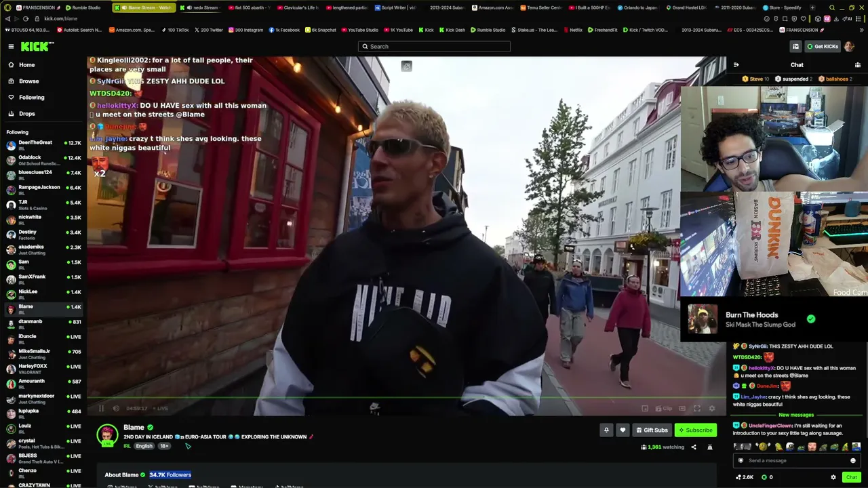Create a clip with Clip button
The image size is (868, 488).
(x=665, y=408)
